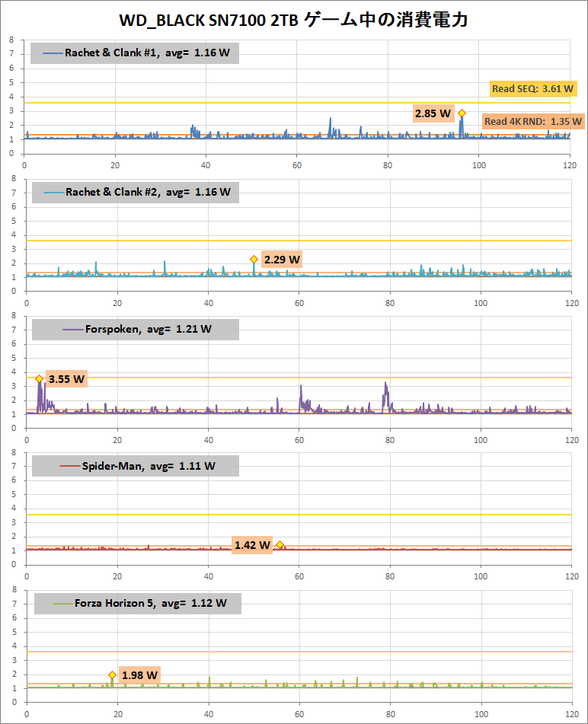The image size is (588, 724).
Task: Click the 1.98 W peak label
Action: click(x=139, y=675)
